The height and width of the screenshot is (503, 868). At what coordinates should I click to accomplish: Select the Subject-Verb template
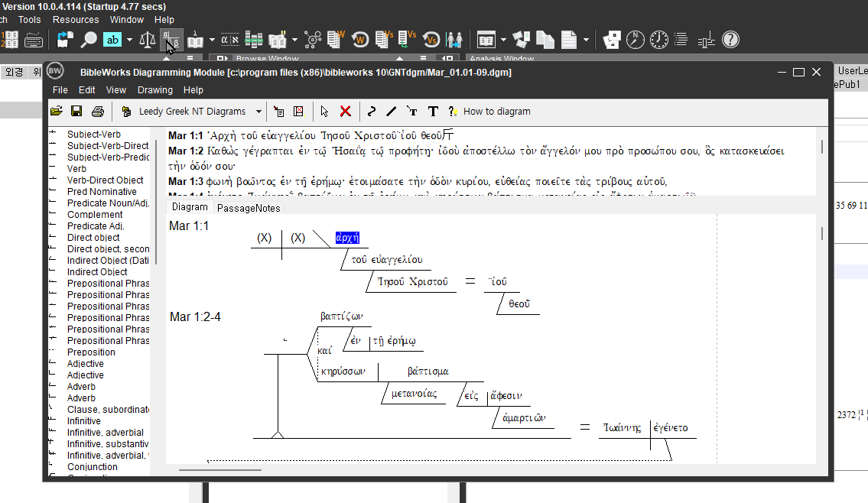[93, 134]
